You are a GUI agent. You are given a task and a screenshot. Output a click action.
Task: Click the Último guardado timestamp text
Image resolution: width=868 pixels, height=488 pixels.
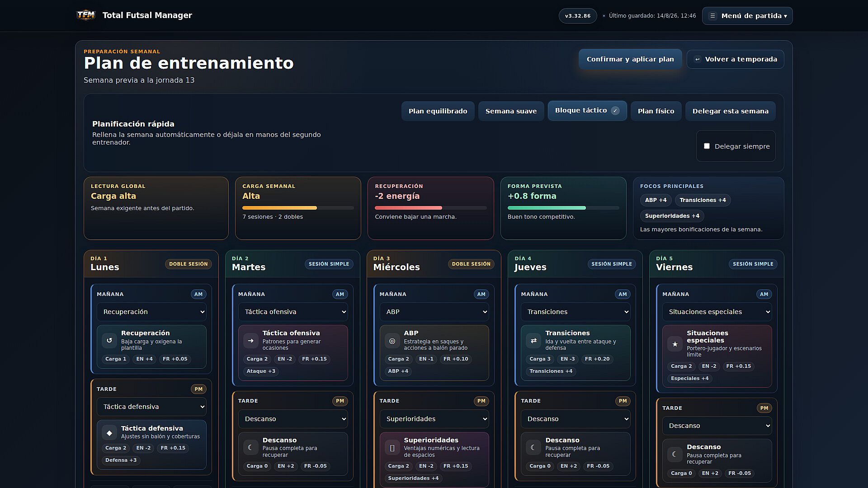[x=652, y=16]
